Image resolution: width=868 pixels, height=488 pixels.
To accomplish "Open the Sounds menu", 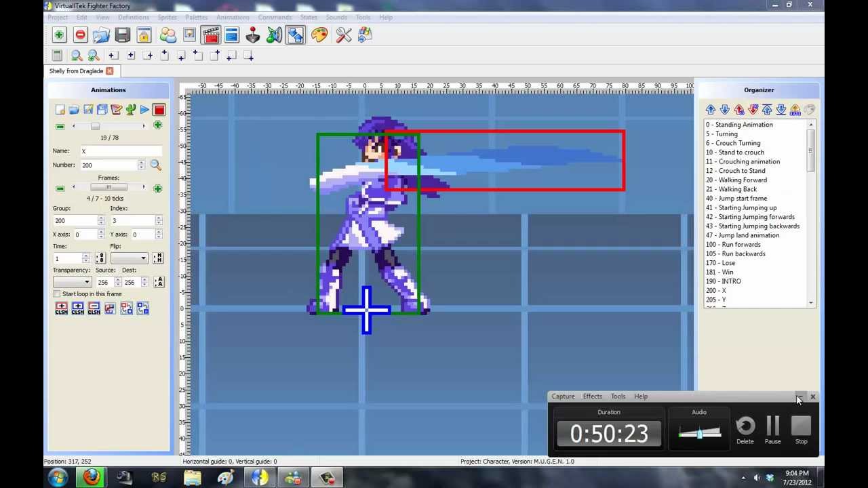I will 337,17.
